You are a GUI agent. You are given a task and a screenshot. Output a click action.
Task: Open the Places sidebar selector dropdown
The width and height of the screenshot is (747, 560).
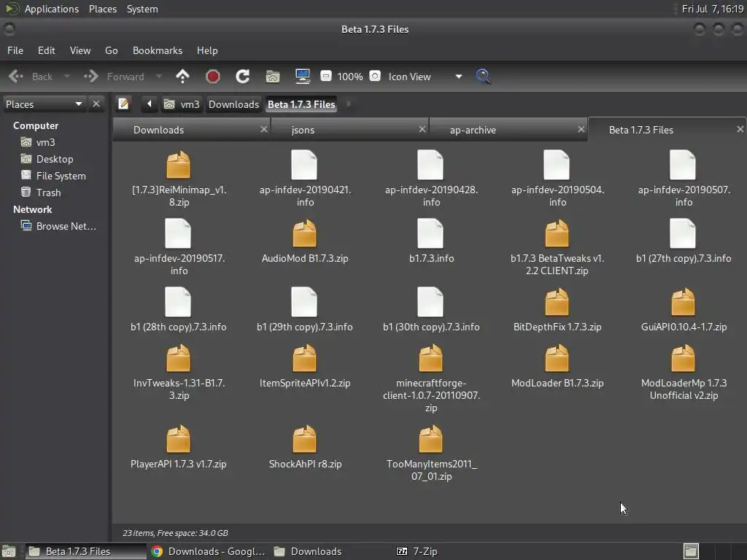(44, 104)
